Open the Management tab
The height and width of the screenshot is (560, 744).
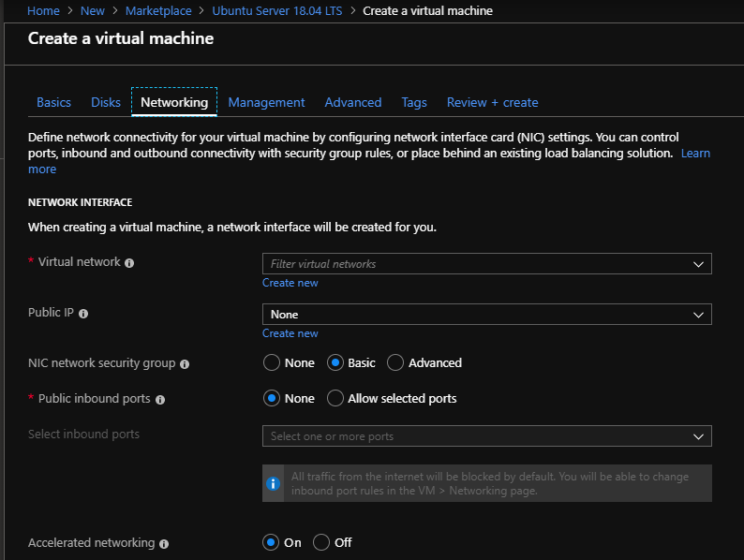coord(266,102)
